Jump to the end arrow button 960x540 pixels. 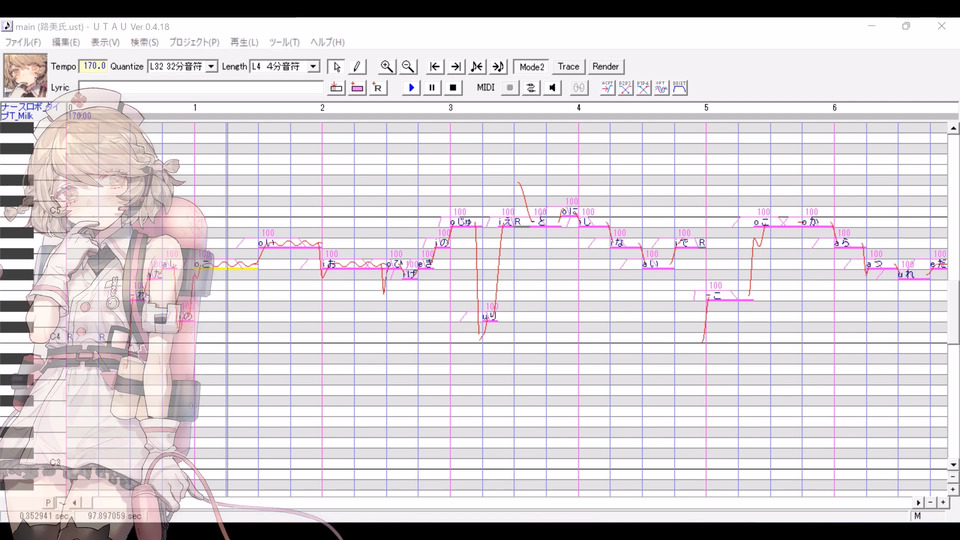[x=456, y=67]
